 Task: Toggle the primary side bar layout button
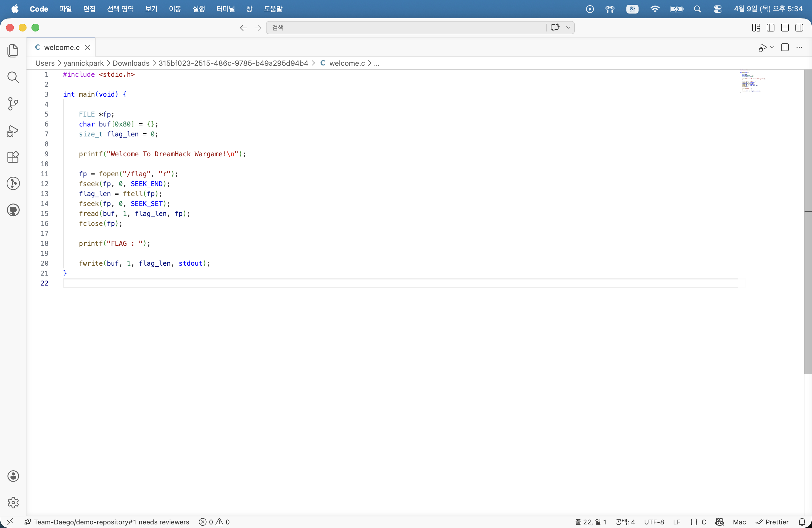tap(770, 28)
